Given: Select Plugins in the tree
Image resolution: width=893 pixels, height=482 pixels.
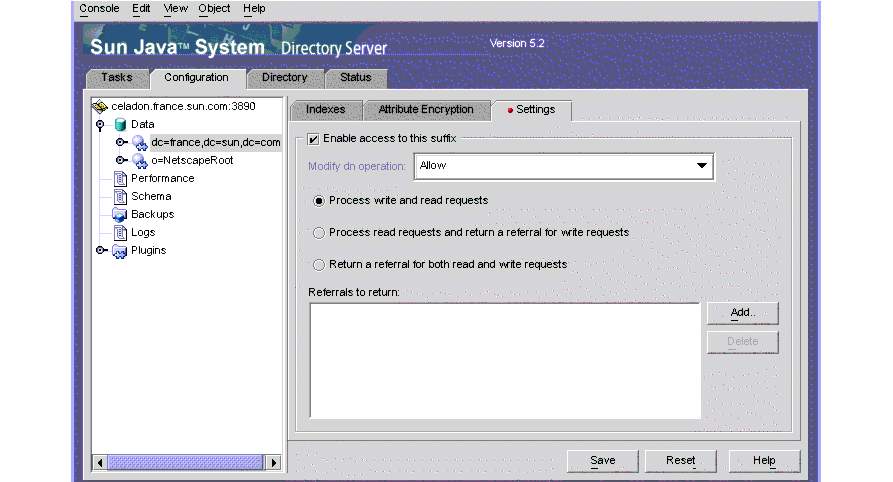Looking at the screenshot, I should [x=149, y=251].
